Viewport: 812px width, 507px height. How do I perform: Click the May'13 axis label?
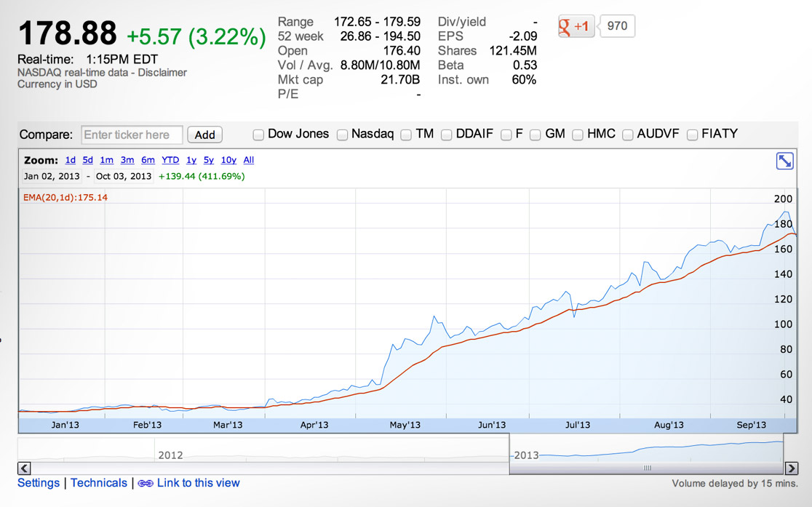pos(405,426)
